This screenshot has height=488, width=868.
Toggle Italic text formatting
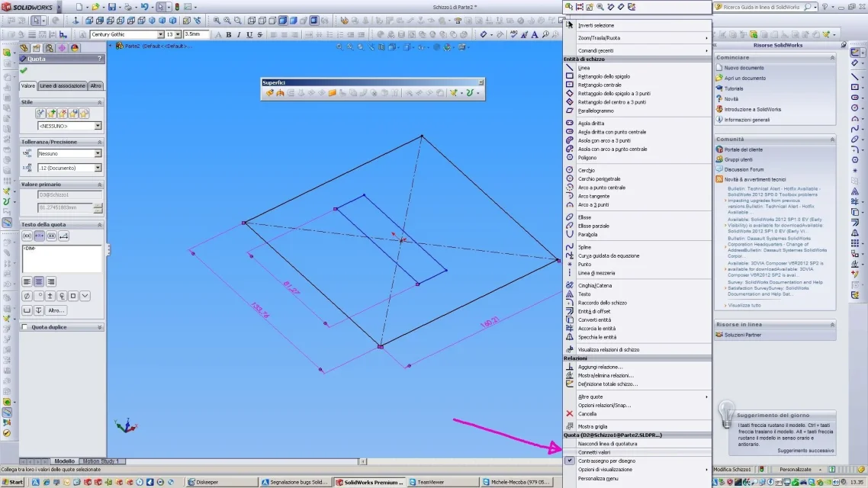point(239,34)
